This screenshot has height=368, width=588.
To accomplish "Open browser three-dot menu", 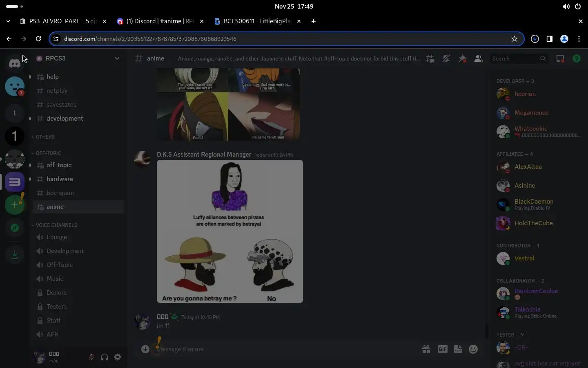I will pyautogui.click(x=579, y=39).
